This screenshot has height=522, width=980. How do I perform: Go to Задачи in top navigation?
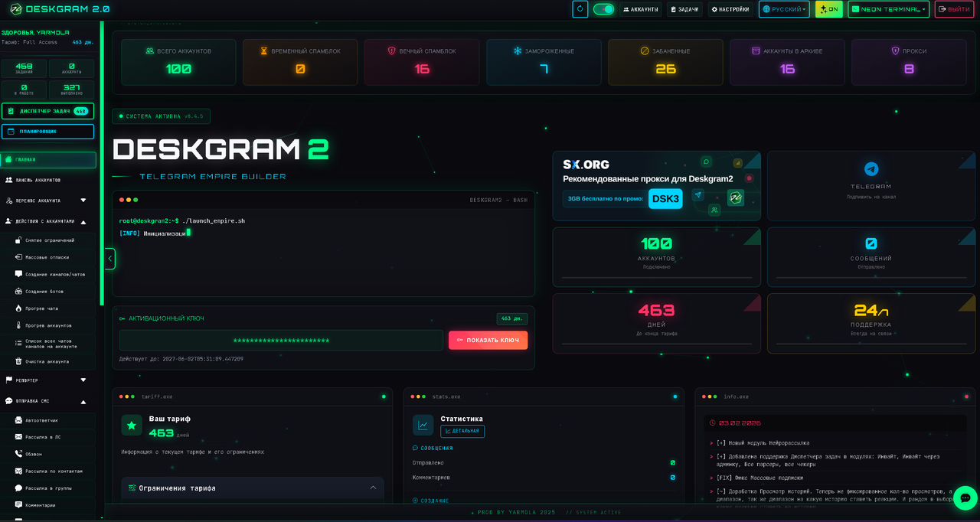click(x=684, y=9)
